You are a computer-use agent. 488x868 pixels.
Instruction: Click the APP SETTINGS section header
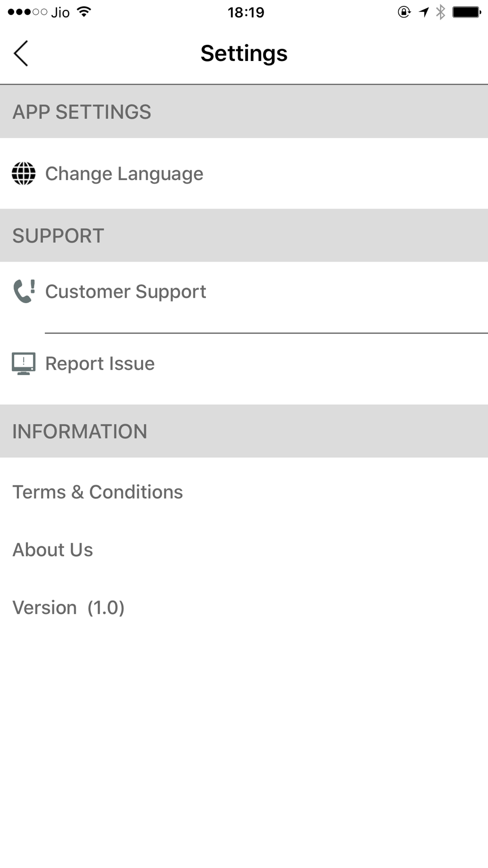click(244, 112)
